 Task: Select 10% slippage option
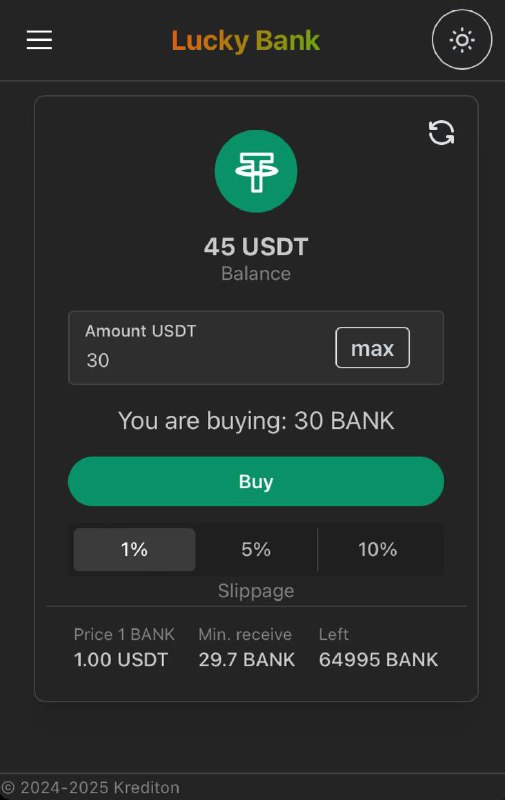(x=377, y=549)
